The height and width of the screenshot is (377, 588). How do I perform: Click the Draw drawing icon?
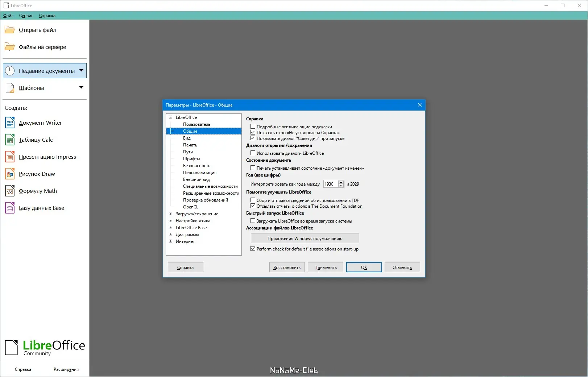coord(10,174)
